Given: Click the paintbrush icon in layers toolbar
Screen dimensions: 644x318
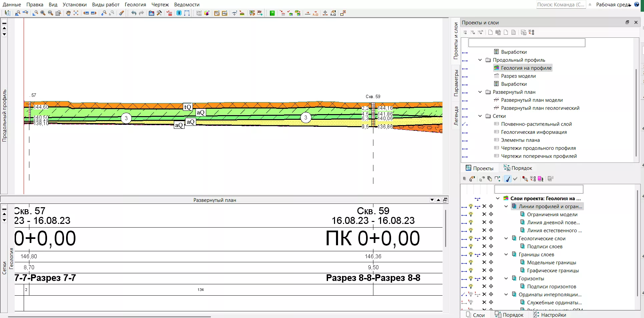Looking at the screenshot, I should (508, 179).
